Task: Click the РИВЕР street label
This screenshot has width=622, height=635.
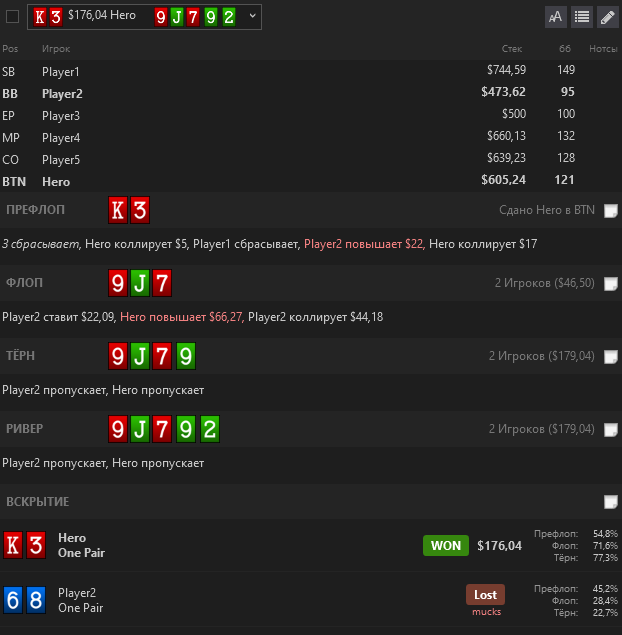Action: point(24,428)
